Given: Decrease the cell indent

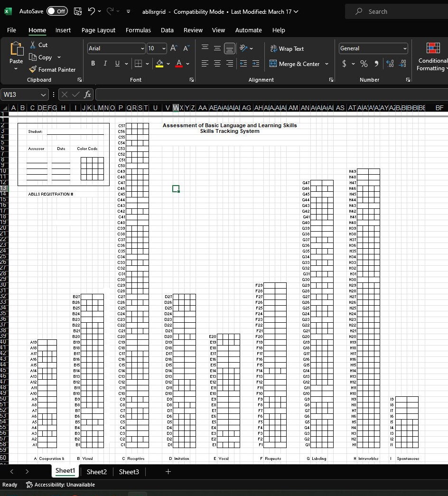Looking at the screenshot, I should click(x=243, y=63).
